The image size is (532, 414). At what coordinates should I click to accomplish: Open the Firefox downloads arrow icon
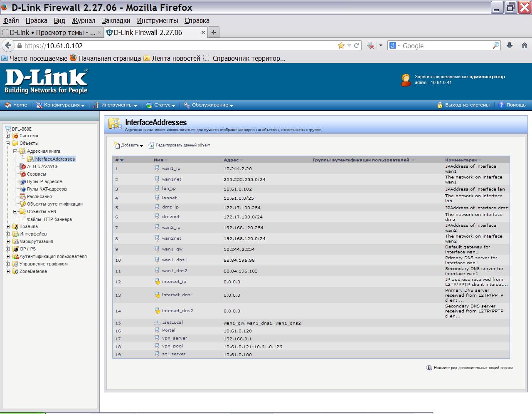tap(510, 46)
